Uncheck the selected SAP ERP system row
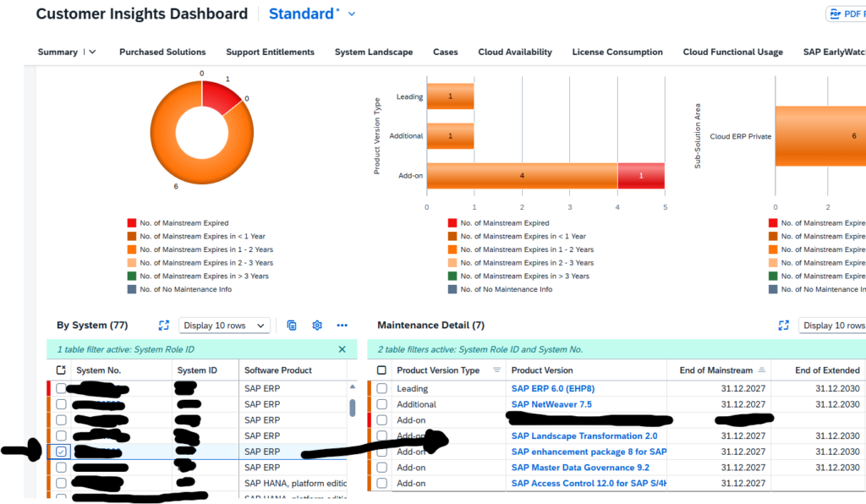This screenshot has width=866, height=504. point(61,452)
